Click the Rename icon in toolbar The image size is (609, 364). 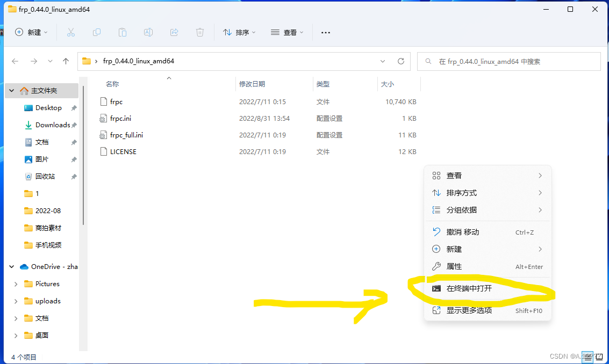(x=148, y=33)
